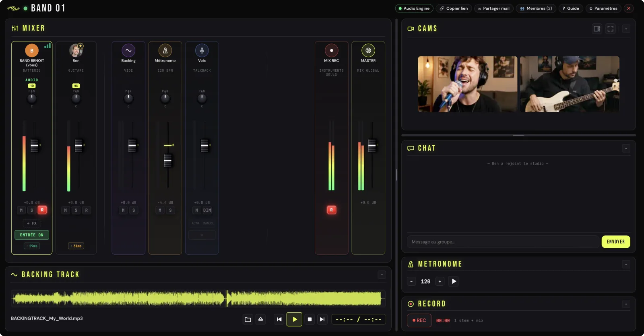Play the backing track

point(295,320)
